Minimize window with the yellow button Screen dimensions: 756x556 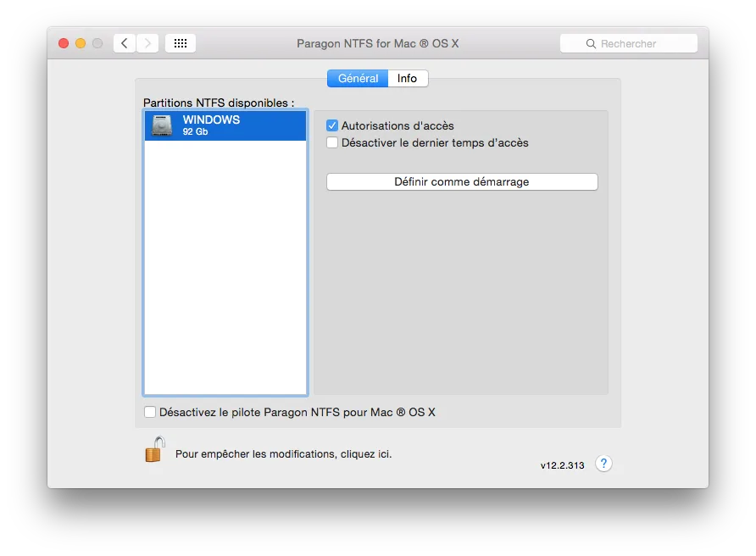pos(81,43)
